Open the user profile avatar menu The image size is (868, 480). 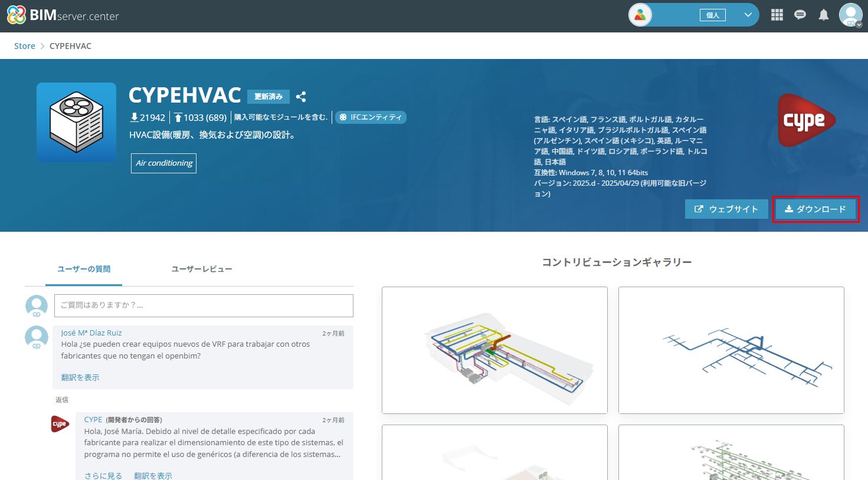(x=850, y=15)
